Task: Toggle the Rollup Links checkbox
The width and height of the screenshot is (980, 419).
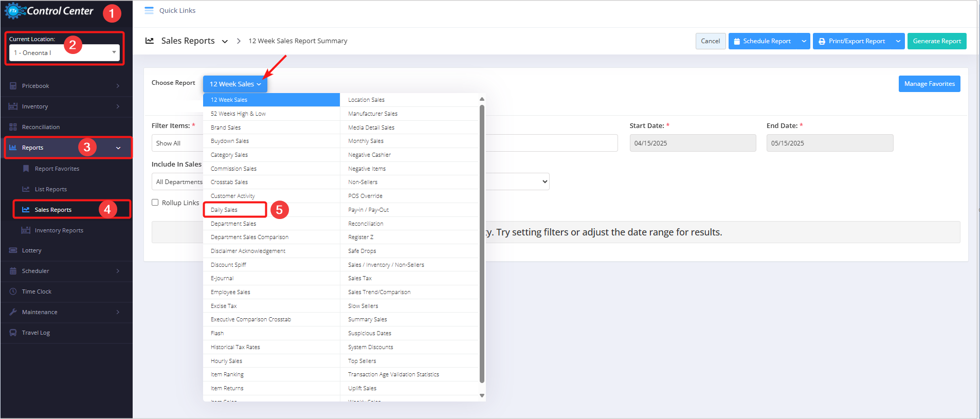Action: click(x=155, y=203)
